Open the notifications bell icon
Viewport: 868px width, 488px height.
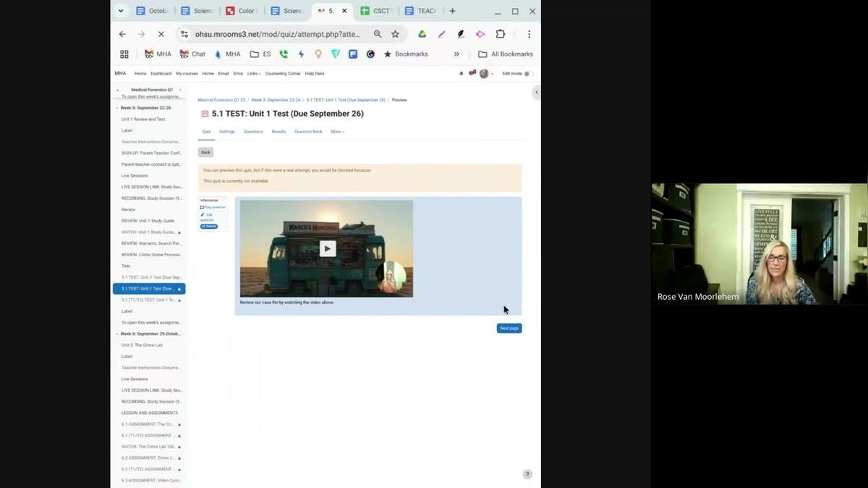click(461, 73)
